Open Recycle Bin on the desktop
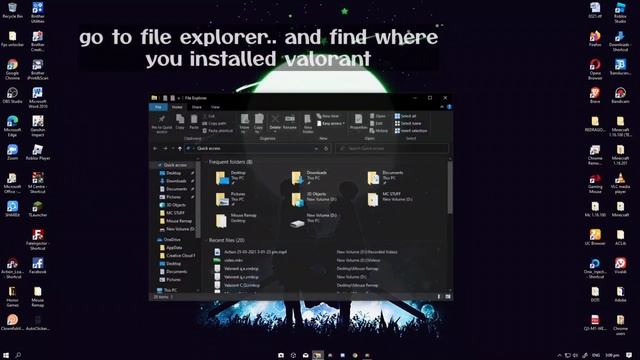Viewport: 640px width, 360px height. [x=12, y=11]
